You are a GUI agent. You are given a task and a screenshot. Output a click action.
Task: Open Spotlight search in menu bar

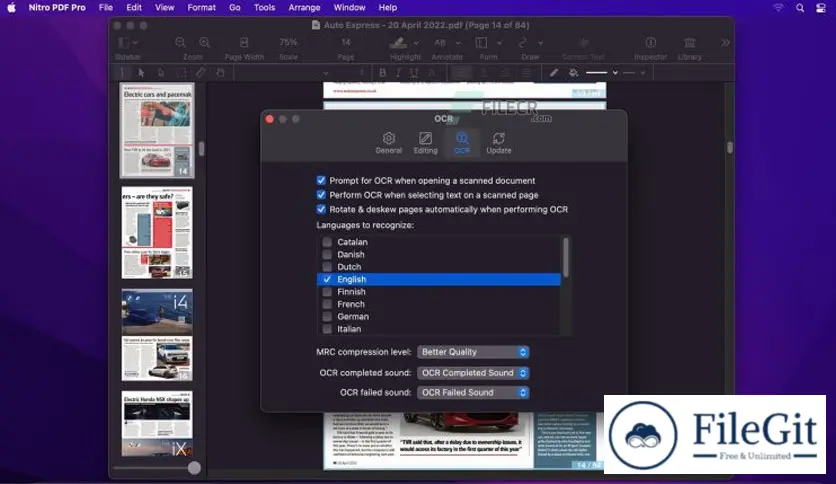pyautogui.click(x=800, y=8)
